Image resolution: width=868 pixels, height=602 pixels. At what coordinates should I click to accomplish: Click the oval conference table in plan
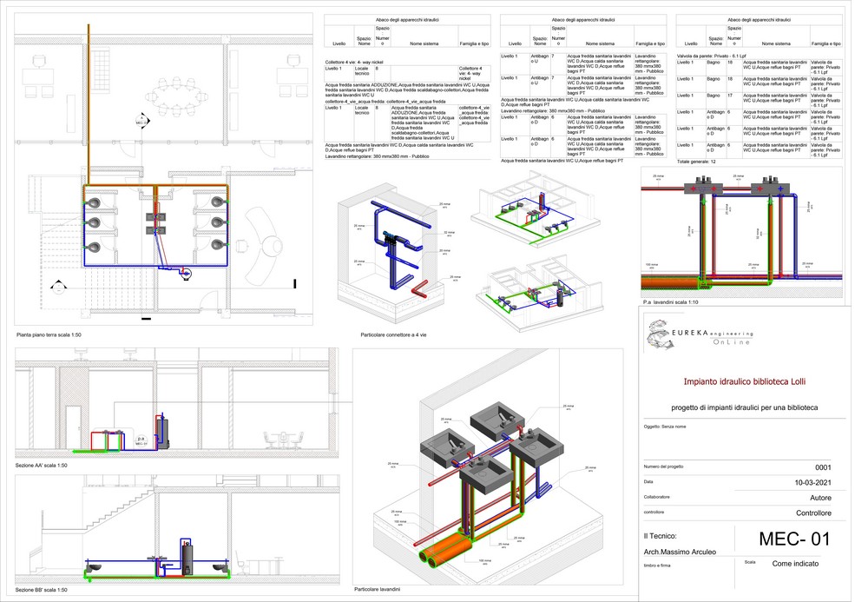coord(176,97)
